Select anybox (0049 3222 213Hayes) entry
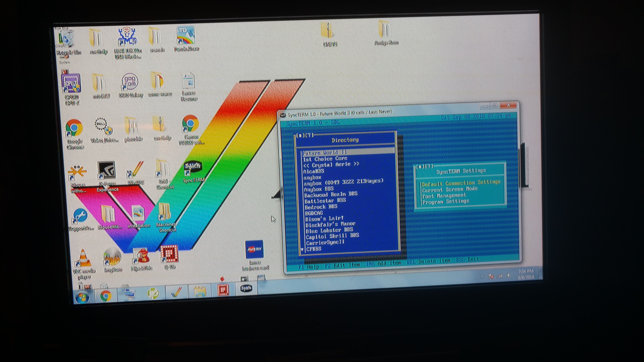 343,182
